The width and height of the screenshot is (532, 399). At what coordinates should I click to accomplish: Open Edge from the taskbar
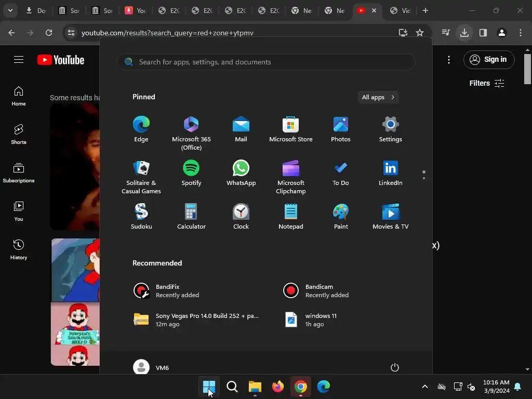[324, 387]
